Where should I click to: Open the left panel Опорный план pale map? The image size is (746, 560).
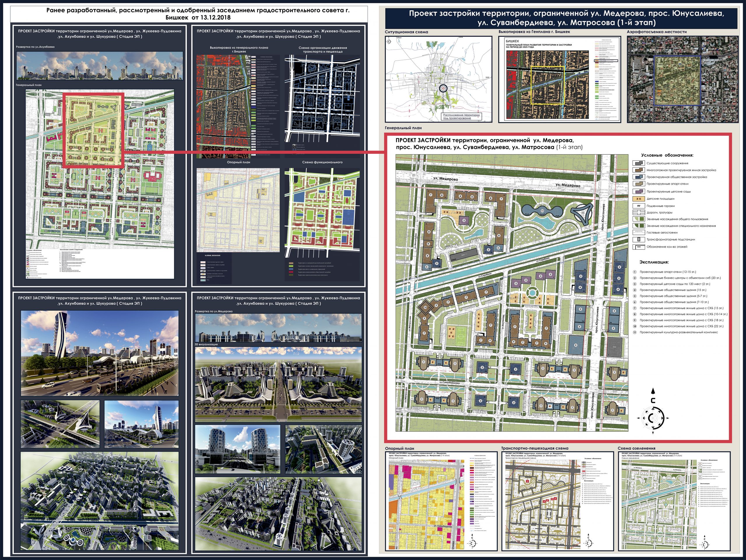click(238, 210)
